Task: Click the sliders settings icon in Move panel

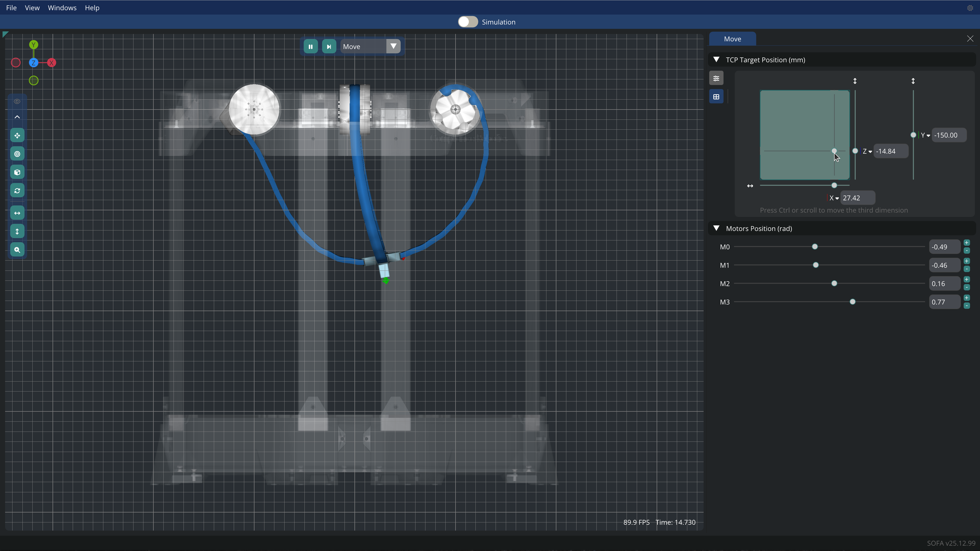Action: tap(716, 78)
